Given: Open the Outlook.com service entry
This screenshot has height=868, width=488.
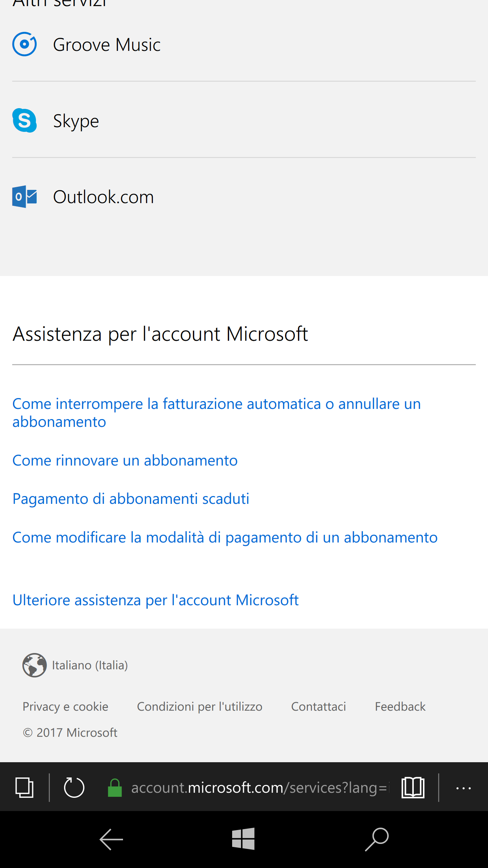Looking at the screenshot, I should click(x=103, y=197).
